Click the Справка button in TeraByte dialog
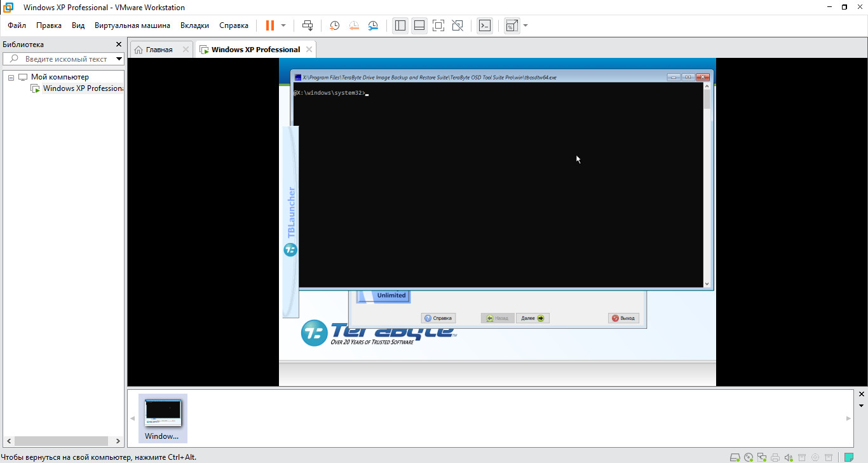Viewport: 868px width, 463px height. pos(438,318)
